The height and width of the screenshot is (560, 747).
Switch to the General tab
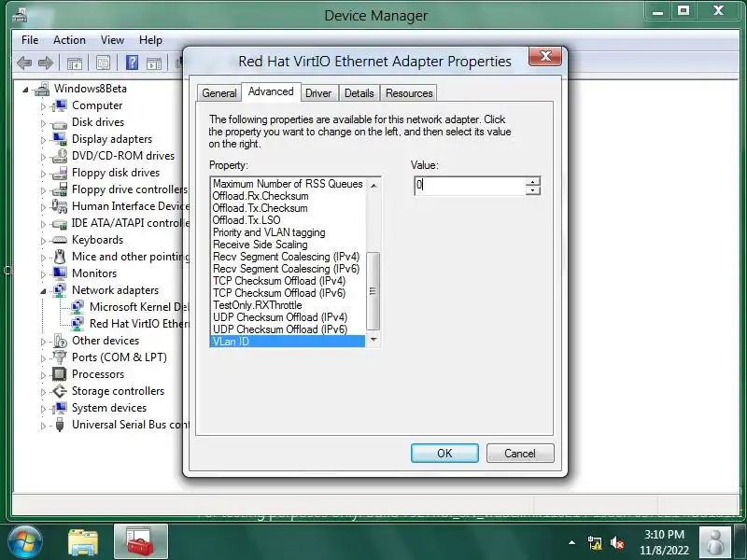pyautogui.click(x=219, y=92)
